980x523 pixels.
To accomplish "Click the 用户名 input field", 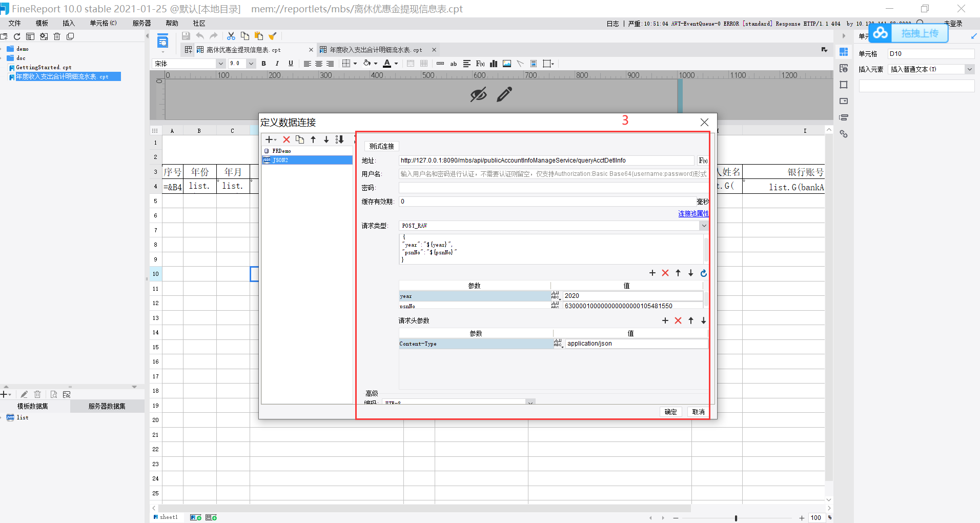I will (554, 174).
